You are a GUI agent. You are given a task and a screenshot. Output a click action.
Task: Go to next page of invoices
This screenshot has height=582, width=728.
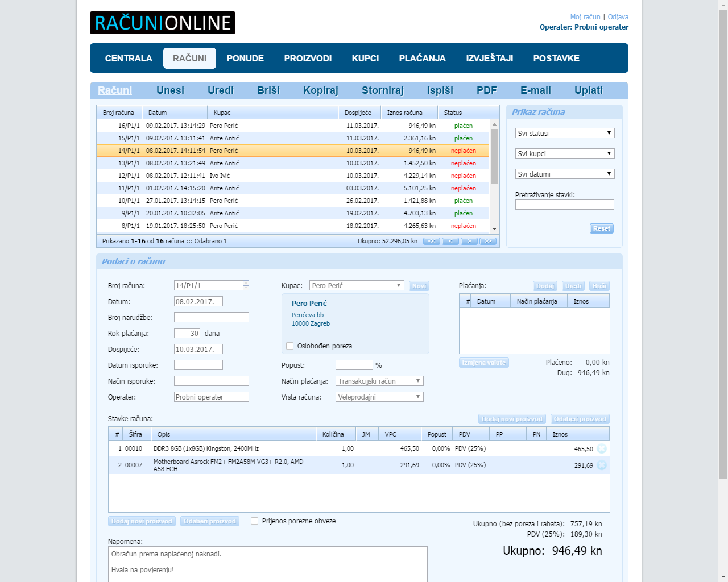[x=469, y=241]
